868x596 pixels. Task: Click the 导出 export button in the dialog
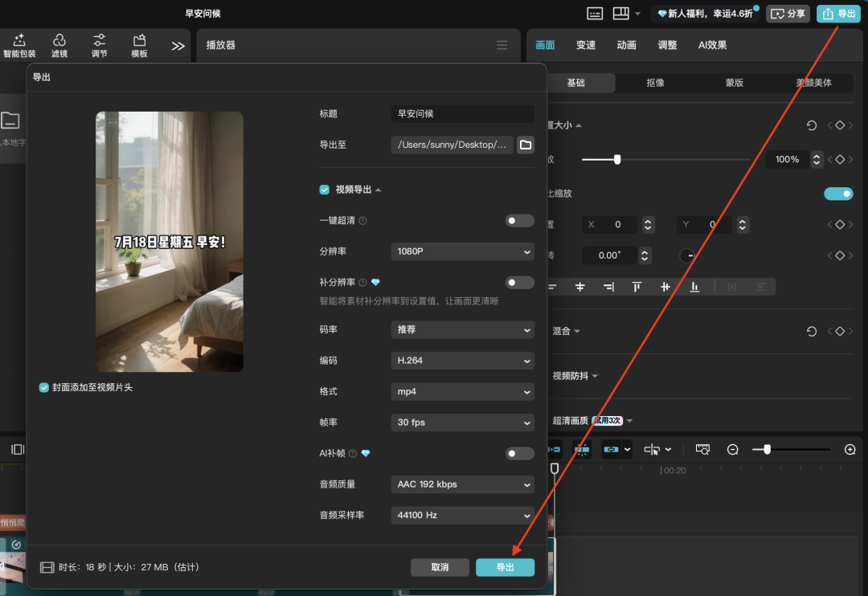505,567
